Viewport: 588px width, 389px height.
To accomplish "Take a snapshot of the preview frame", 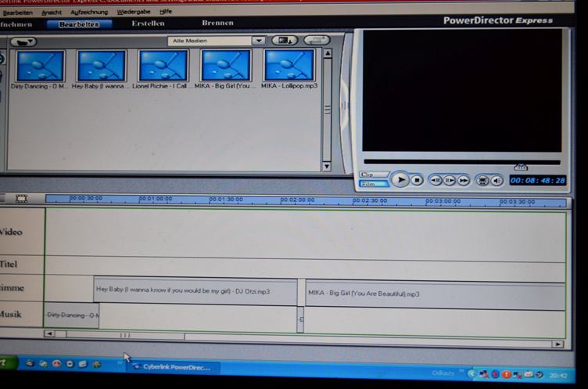I will (x=482, y=181).
